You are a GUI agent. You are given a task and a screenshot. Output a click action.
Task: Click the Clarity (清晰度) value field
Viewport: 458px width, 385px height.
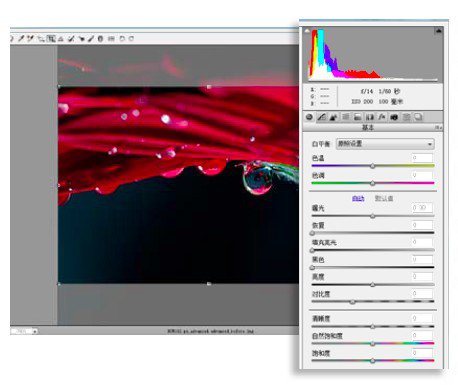[422, 318]
